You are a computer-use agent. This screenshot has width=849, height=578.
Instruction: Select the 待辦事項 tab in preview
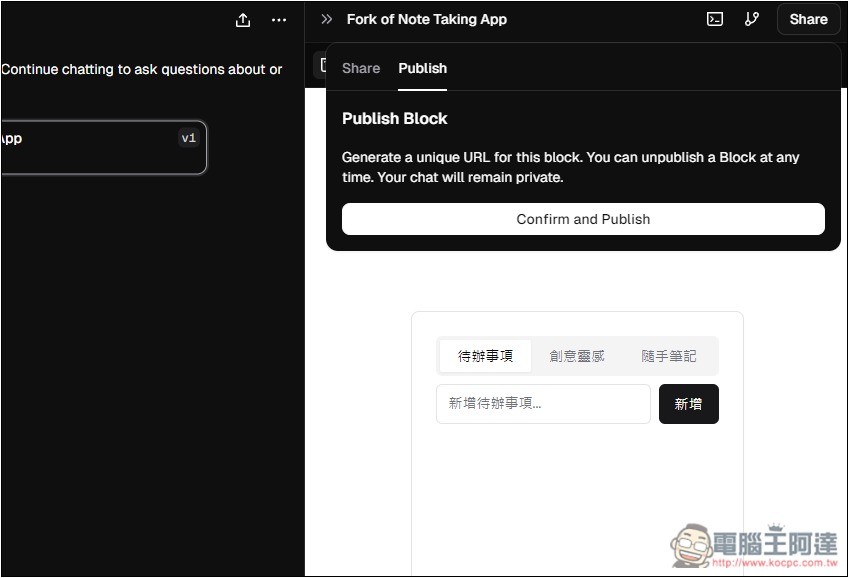(x=485, y=356)
